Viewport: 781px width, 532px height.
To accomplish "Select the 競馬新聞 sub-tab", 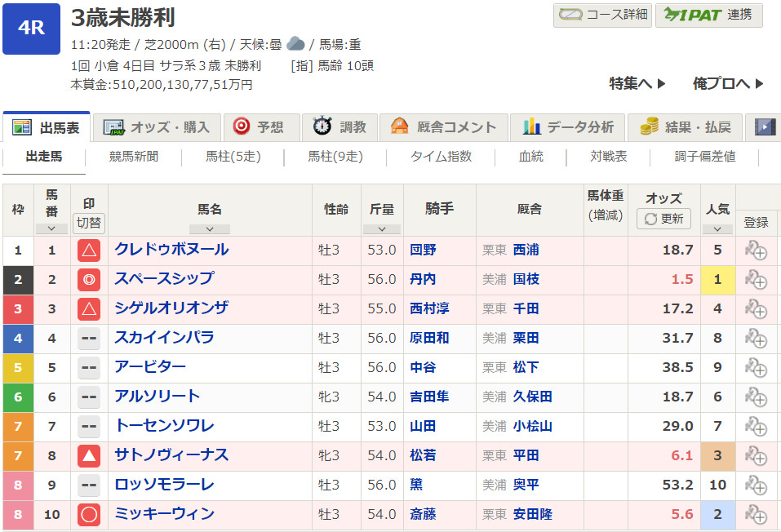I will (x=134, y=157).
